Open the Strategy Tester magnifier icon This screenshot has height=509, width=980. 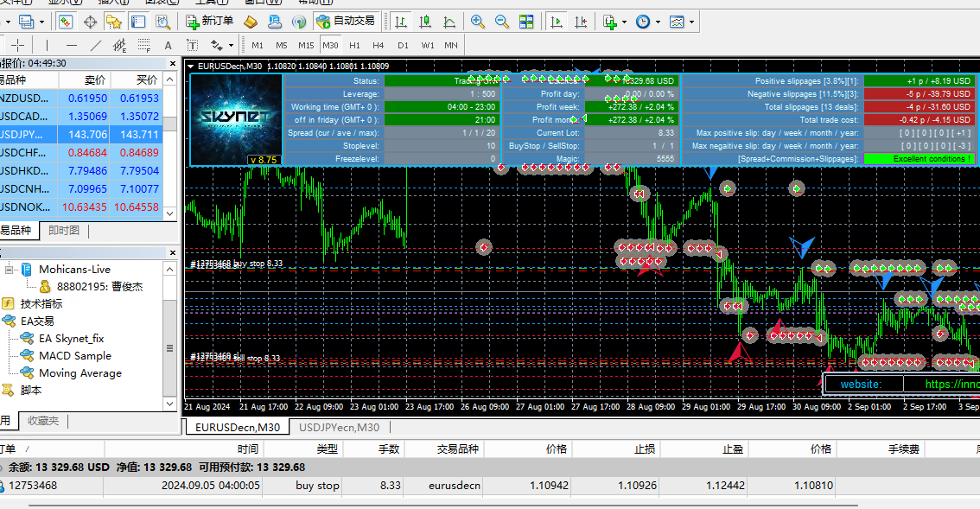pos(162,22)
